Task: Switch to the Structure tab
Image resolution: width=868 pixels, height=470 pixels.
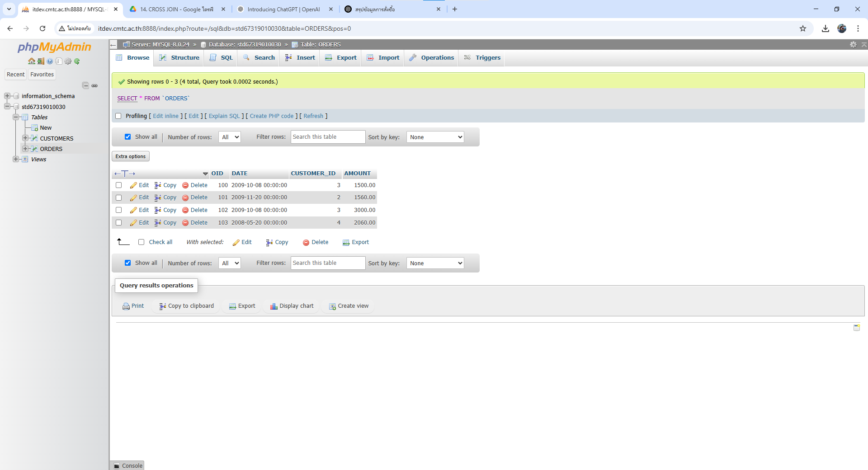Action: [x=179, y=58]
